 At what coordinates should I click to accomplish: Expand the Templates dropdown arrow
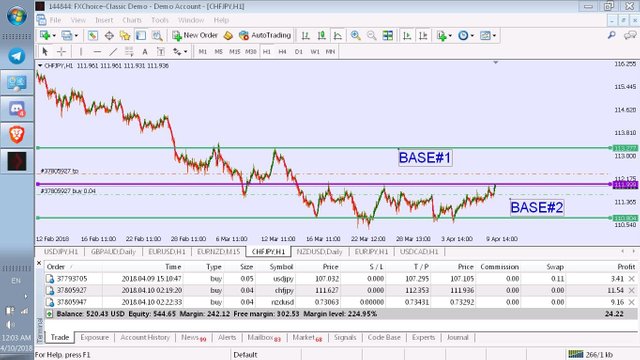pos(494,36)
